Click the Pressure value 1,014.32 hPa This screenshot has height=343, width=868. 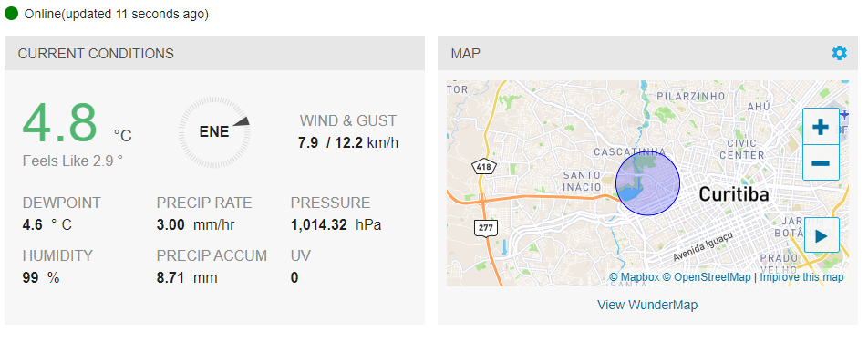coord(336,225)
